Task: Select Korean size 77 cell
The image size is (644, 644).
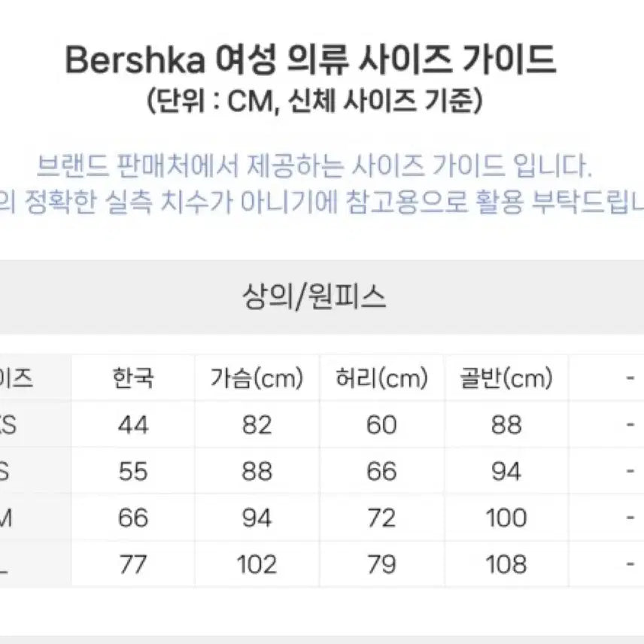Action: (133, 564)
